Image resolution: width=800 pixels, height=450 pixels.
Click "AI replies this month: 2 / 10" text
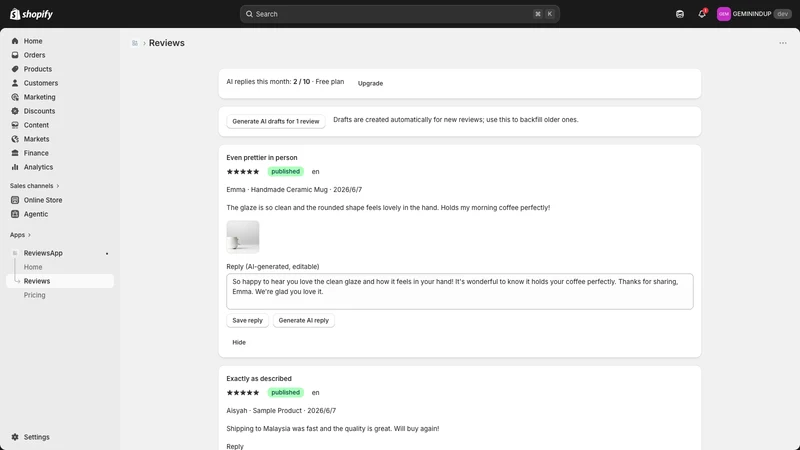(268, 82)
